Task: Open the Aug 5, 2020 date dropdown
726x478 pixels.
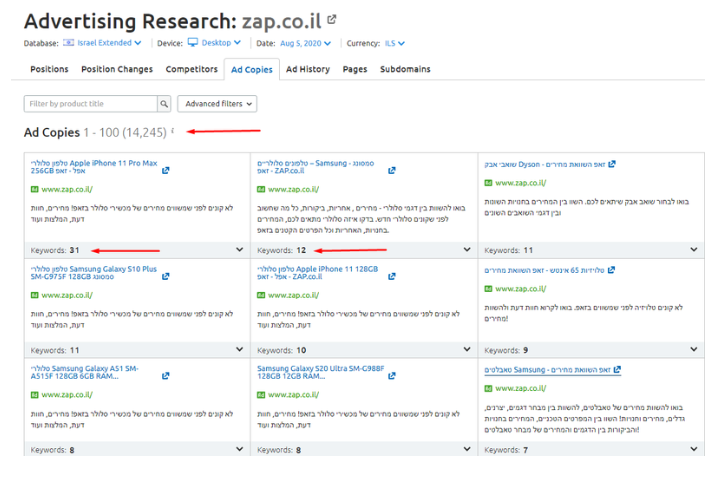Action: coord(305,43)
